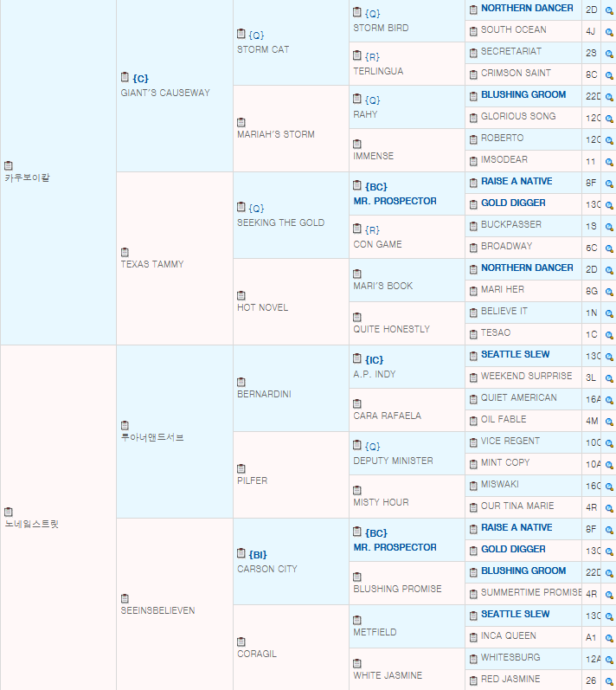
Task: Open magnifier icon in GLORIOUS SONG row
Action: coord(609,119)
